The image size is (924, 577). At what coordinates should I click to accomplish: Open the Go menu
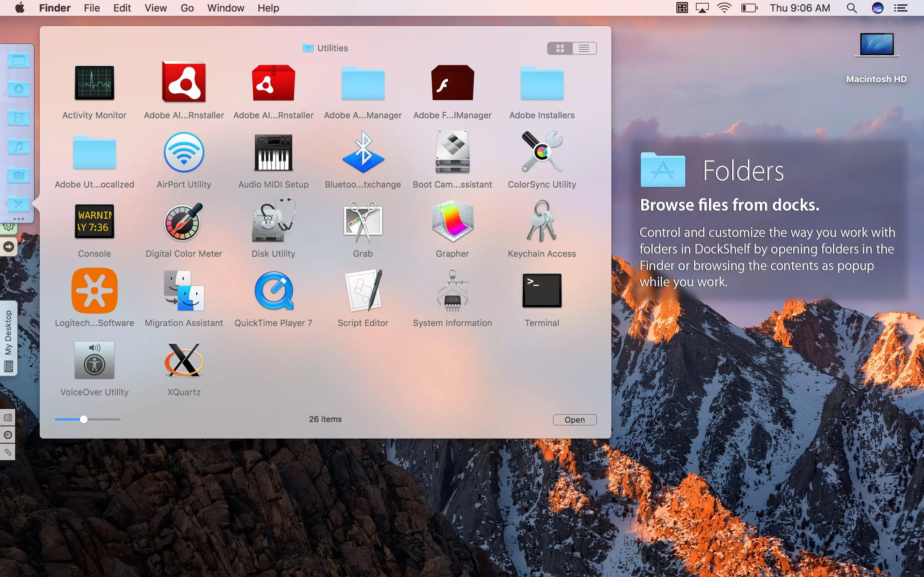[x=187, y=8]
